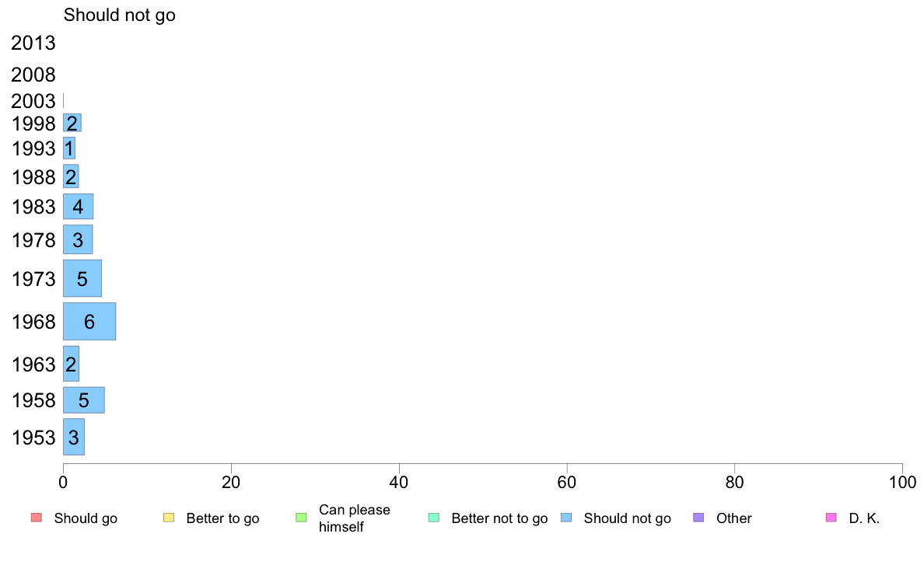Select the 1958 bar labeled 5
The height and width of the screenshot is (572, 924).
[84, 400]
